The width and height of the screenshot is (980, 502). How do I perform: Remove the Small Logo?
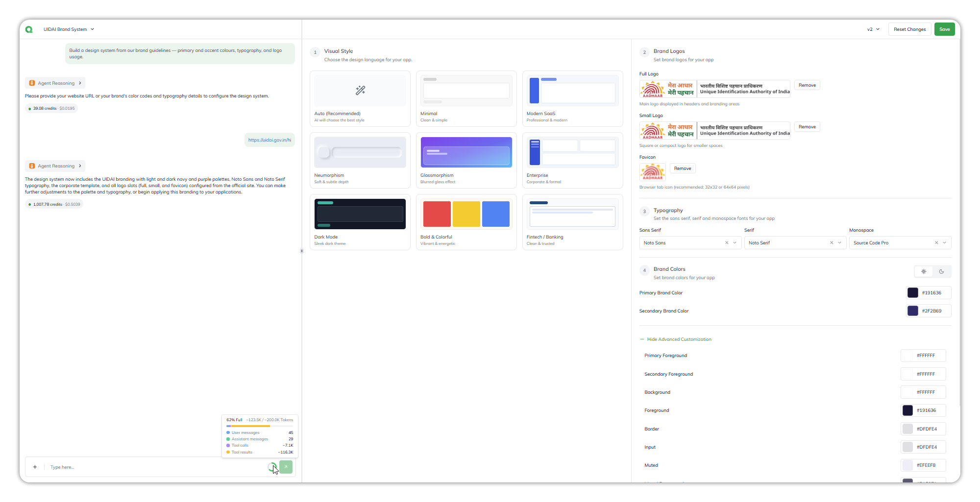point(807,127)
